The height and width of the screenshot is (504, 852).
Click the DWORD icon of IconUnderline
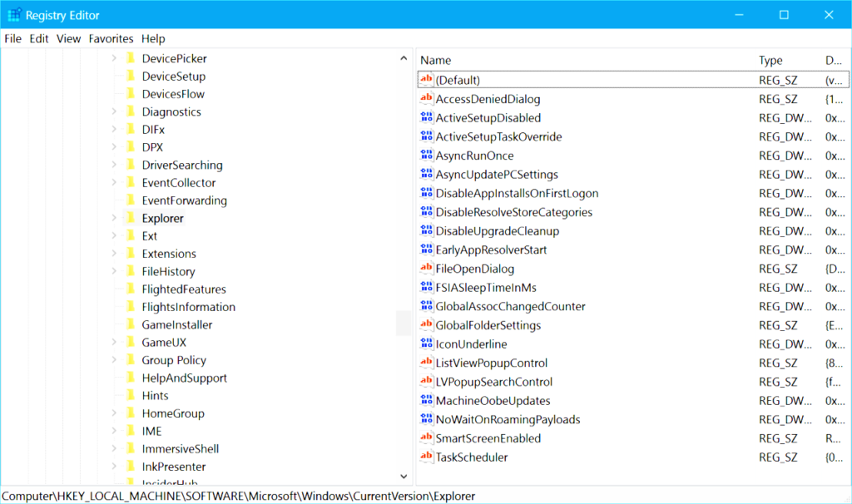coord(427,343)
